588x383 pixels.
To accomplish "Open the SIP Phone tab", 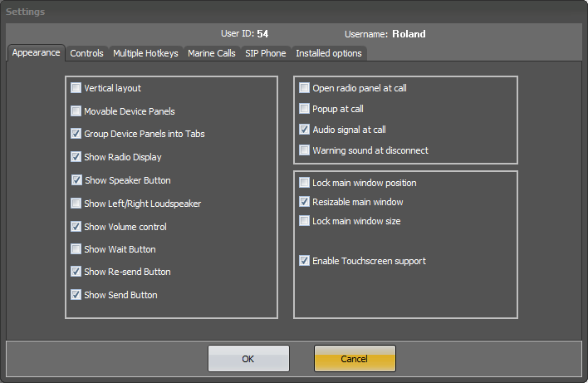I will point(266,53).
